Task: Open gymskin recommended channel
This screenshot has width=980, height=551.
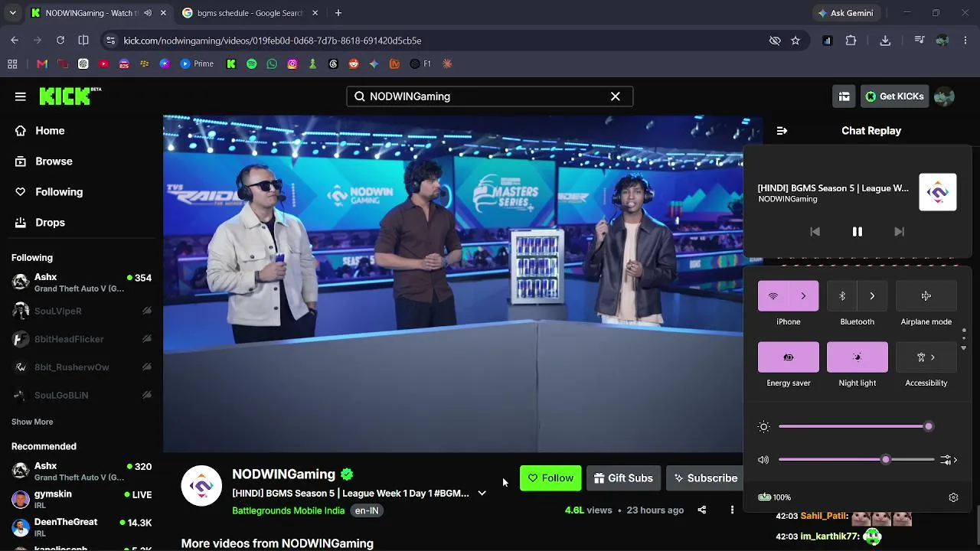Action: [x=81, y=500]
